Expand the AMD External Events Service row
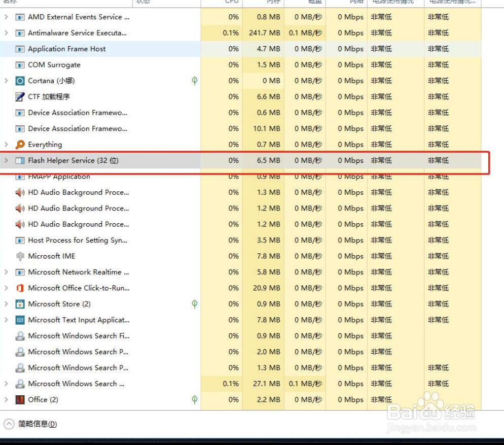The width and height of the screenshot is (504, 445). [6, 17]
